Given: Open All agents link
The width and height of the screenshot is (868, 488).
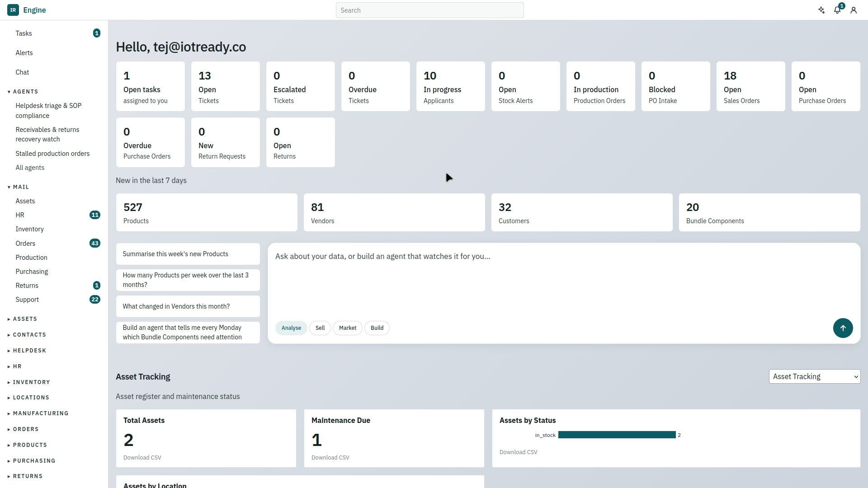Looking at the screenshot, I should tap(30, 168).
